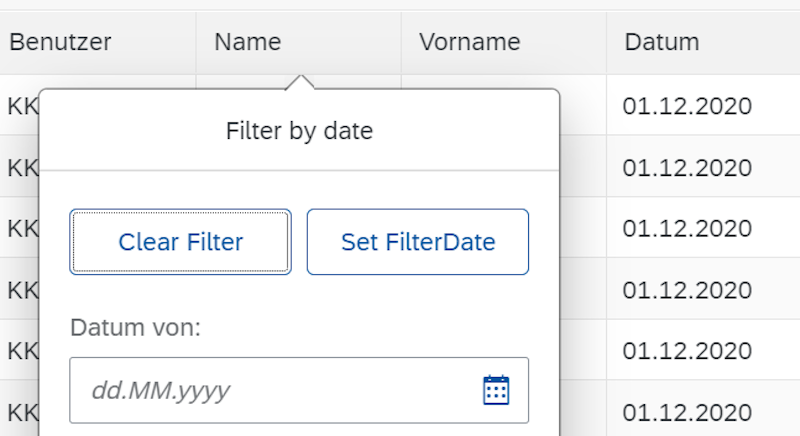
Task: Select the fourth row's Benutzer cell
Action: point(20,289)
